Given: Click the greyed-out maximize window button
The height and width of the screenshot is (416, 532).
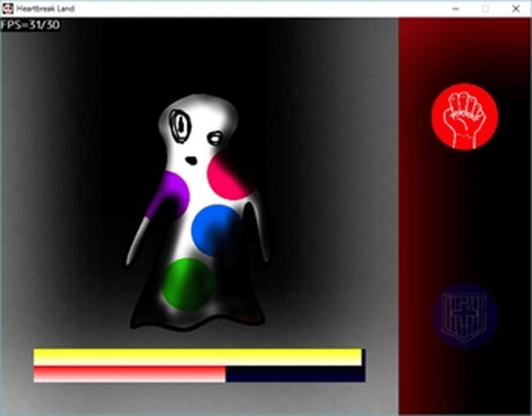Looking at the screenshot, I should tap(486, 8).
